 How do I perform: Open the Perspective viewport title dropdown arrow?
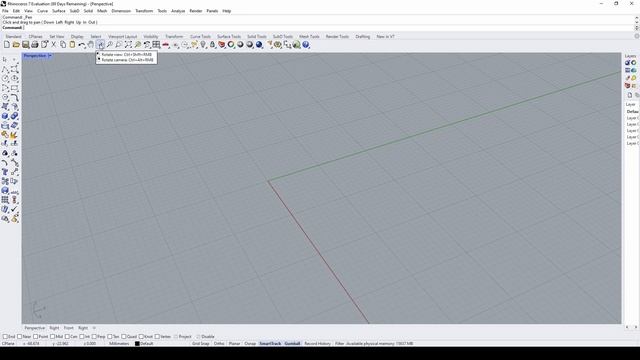50,56
